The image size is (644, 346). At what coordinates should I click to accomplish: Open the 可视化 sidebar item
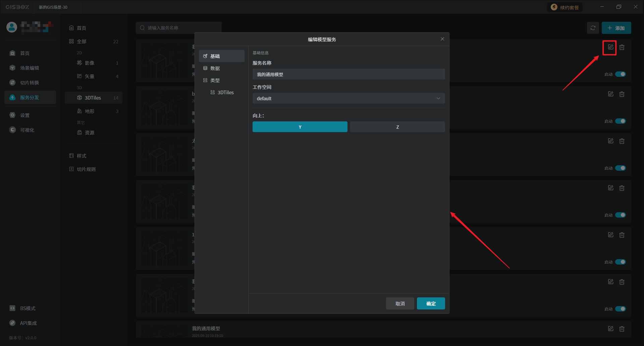[27, 130]
